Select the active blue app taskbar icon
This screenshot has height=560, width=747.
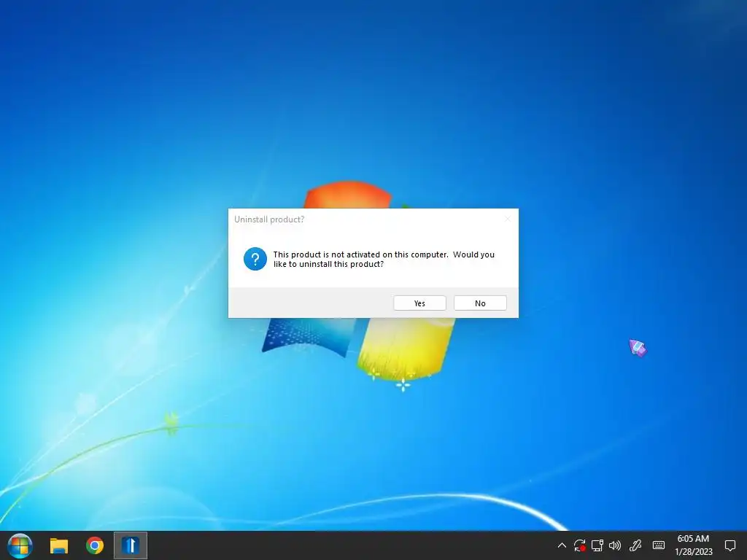tap(130, 545)
